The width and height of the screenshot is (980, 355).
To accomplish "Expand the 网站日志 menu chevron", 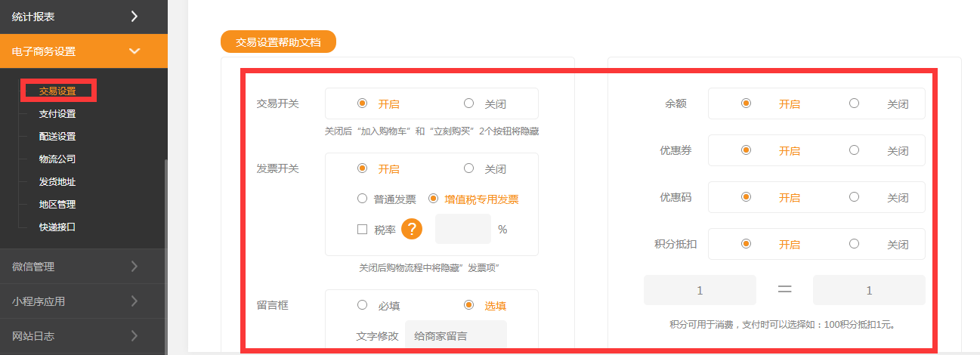I will click(134, 335).
